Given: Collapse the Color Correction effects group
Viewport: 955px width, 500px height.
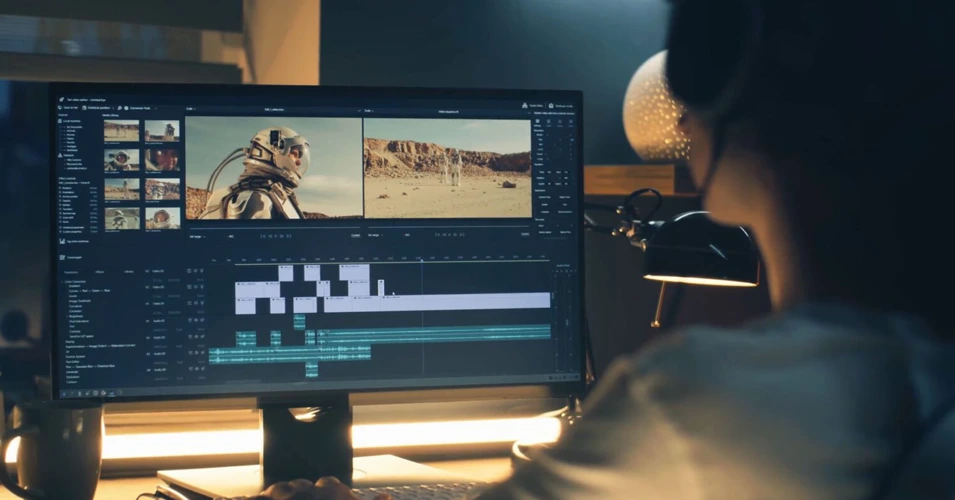Looking at the screenshot, I should click(x=62, y=282).
